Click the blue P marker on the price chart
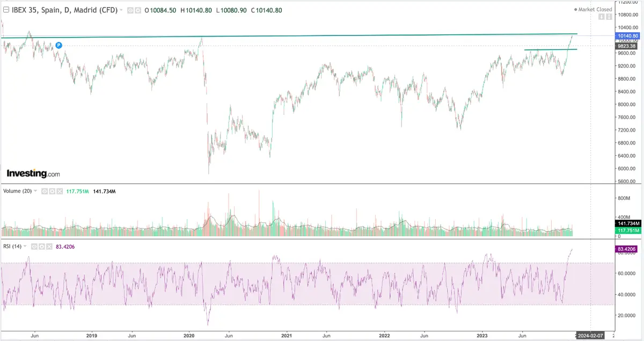This screenshot has height=341, width=644. point(58,46)
